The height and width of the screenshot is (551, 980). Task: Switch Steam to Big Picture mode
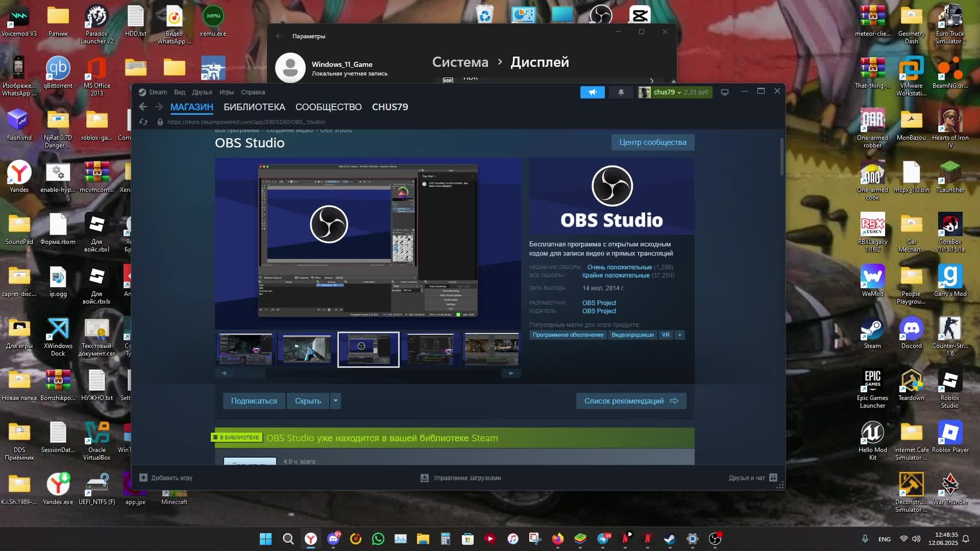click(x=724, y=92)
